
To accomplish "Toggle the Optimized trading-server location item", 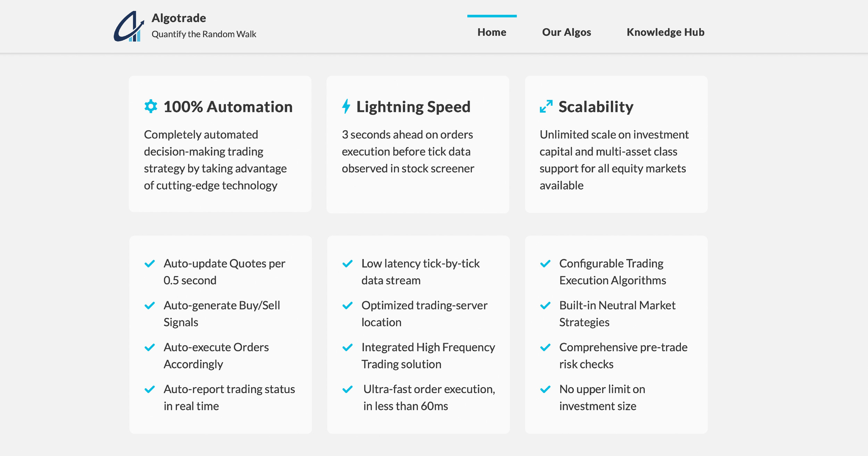I will point(347,306).
